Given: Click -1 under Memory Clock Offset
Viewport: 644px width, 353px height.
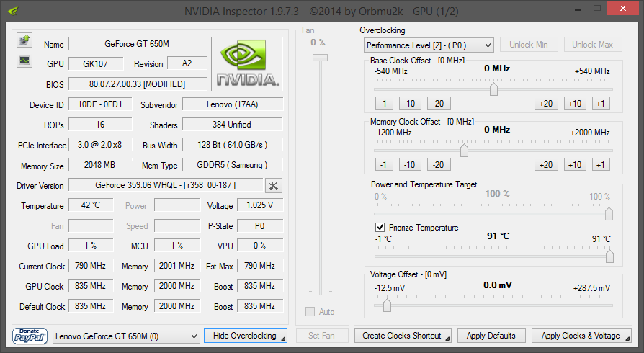Looking at the screenshot, I should (384, 165).
